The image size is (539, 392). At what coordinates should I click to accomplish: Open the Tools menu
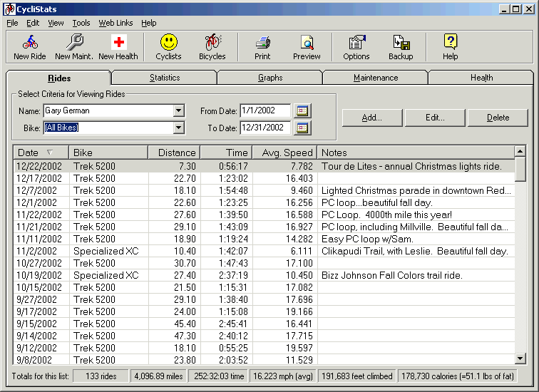tap(81, 23)
